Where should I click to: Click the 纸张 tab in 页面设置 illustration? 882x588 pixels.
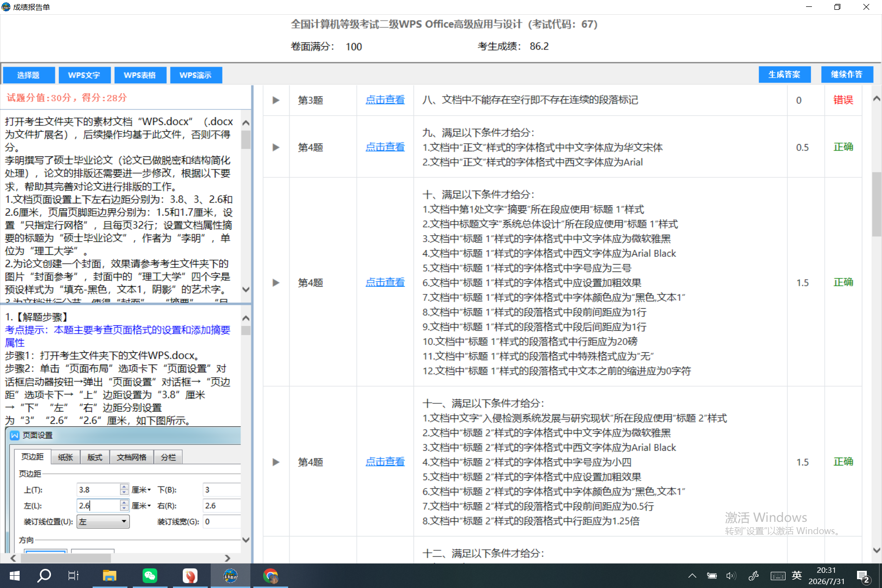[65, 457]
